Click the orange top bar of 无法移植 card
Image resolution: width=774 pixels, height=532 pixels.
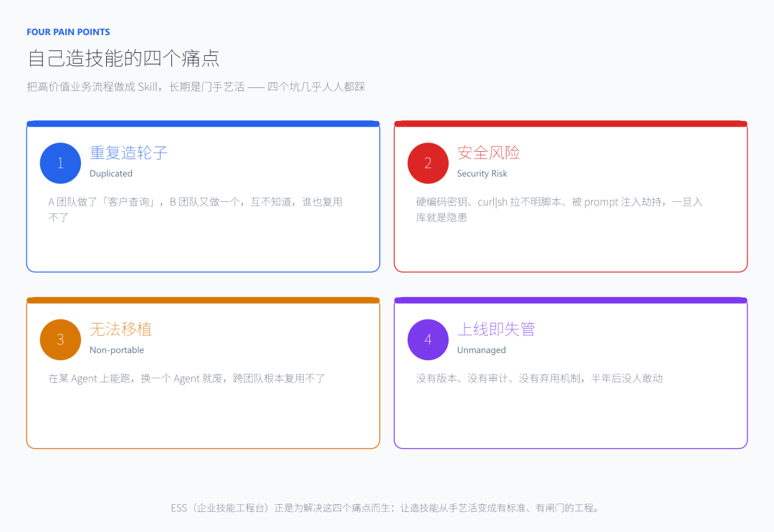coord(203,300)
